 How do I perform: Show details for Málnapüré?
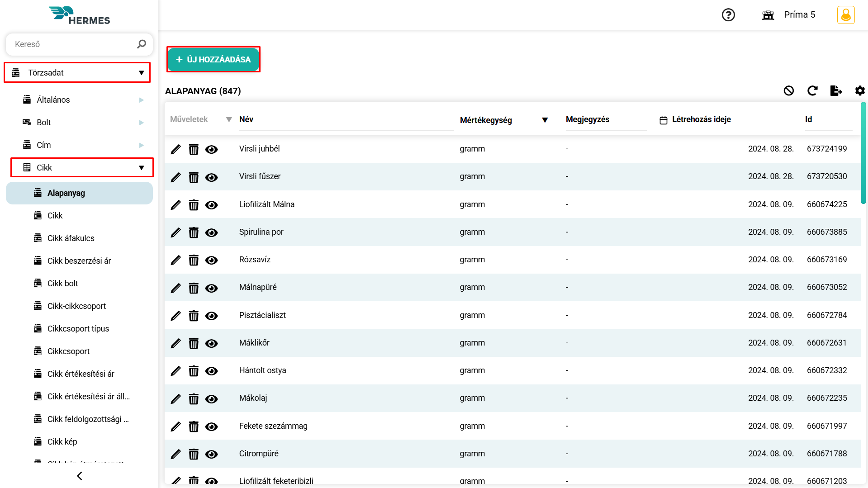211,288
